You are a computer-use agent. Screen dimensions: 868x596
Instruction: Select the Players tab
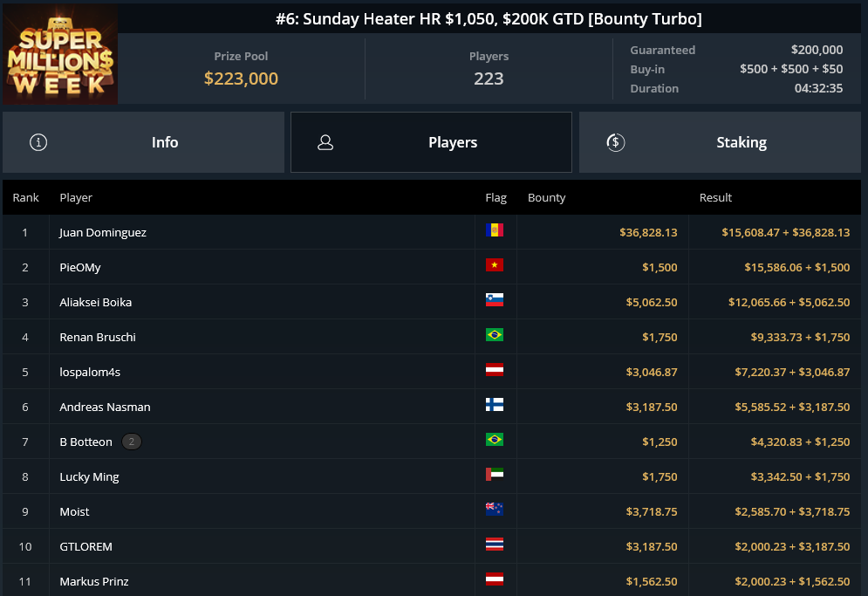pos(431,142)
